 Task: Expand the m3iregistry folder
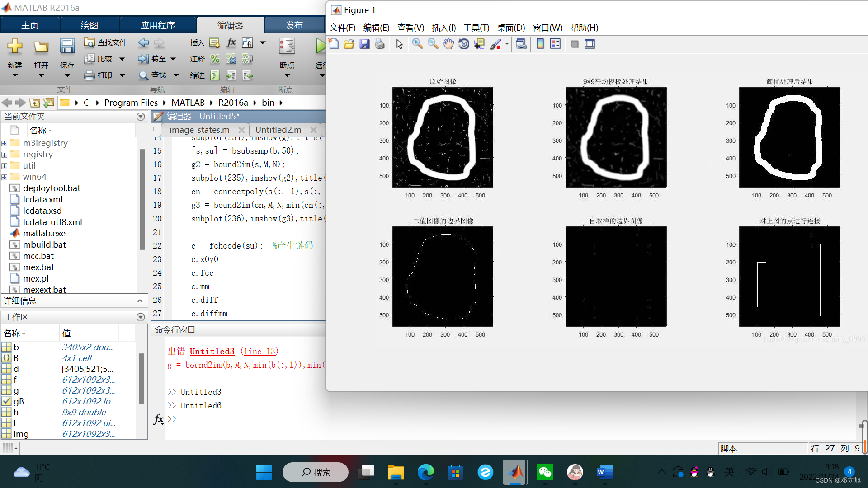[x=4, y=143]
